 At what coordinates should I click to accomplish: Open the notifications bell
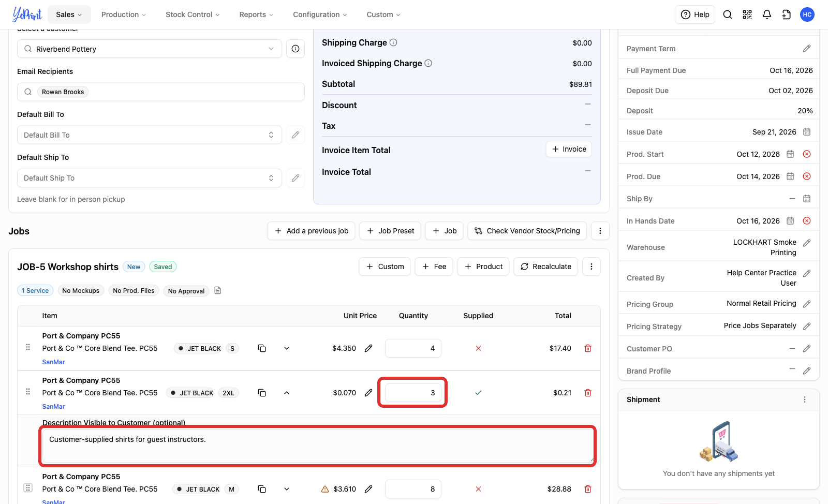(767, 14)
